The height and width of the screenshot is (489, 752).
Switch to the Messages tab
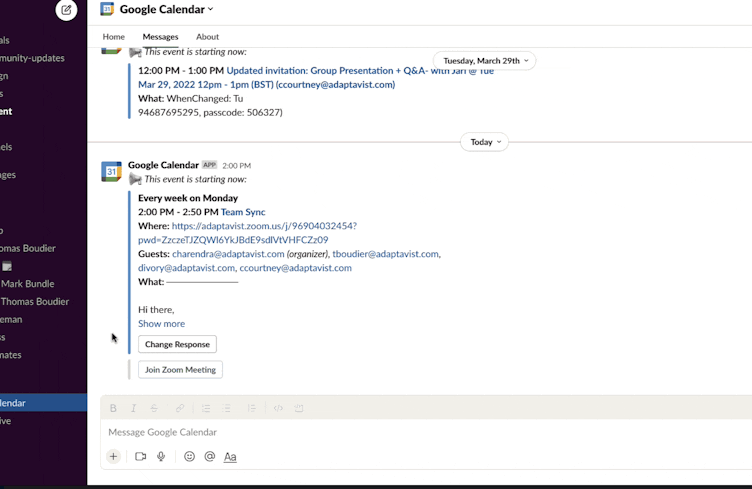click(x=160, y=36)
